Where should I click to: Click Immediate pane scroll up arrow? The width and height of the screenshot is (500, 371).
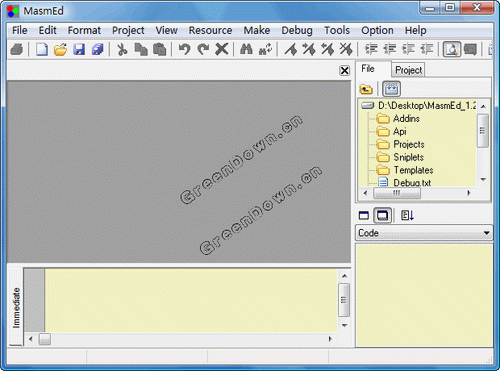pyautogui.click(x=344, y=276)
